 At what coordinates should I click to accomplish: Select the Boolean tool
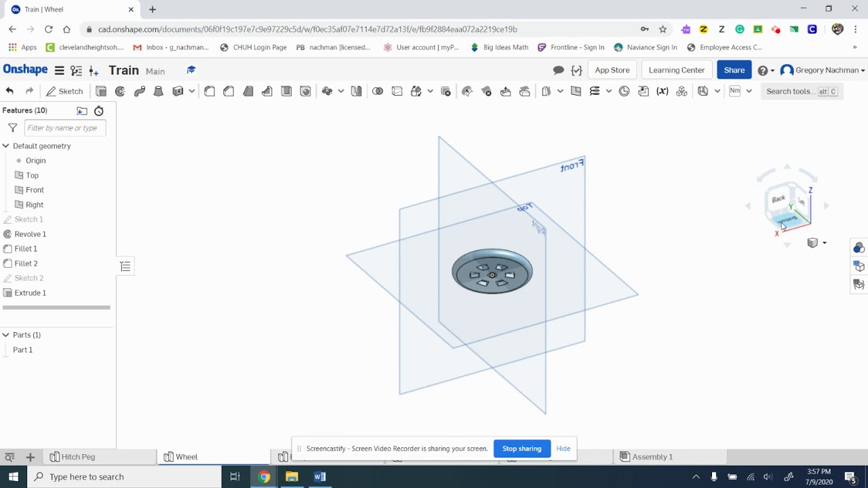tap(378, 91)
